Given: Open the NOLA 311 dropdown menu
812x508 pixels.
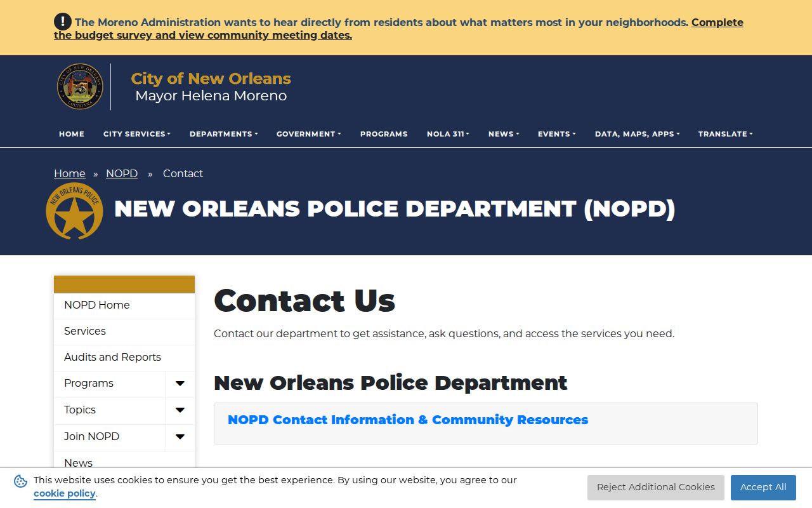Looking at the screenshot, I should coord(448,134).
